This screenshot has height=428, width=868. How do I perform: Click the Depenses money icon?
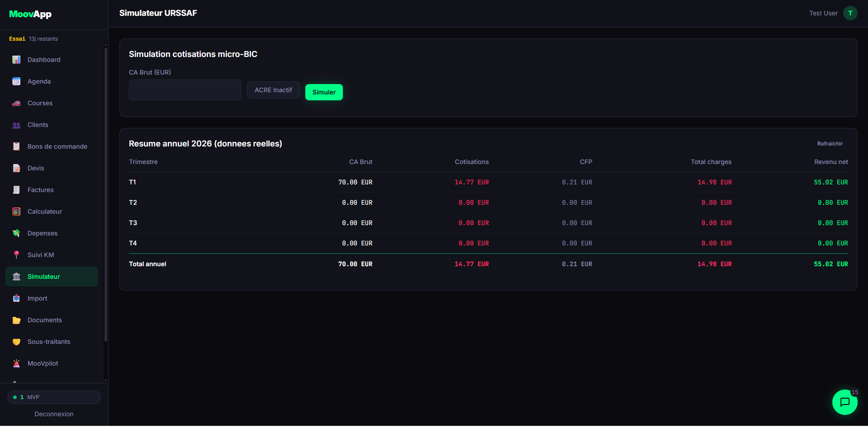16,233
